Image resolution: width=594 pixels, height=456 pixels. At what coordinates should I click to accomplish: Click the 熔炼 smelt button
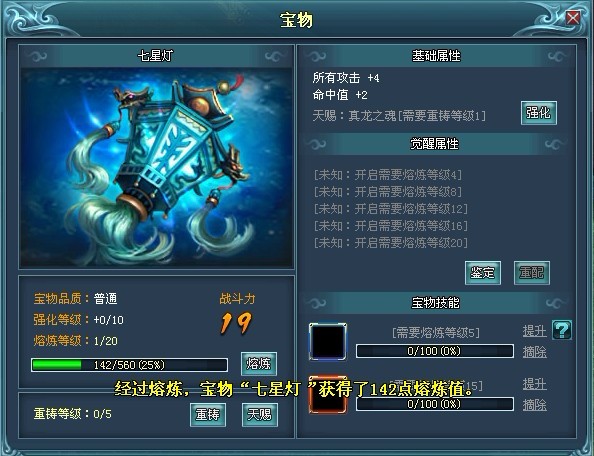click(x=259, y=364)
